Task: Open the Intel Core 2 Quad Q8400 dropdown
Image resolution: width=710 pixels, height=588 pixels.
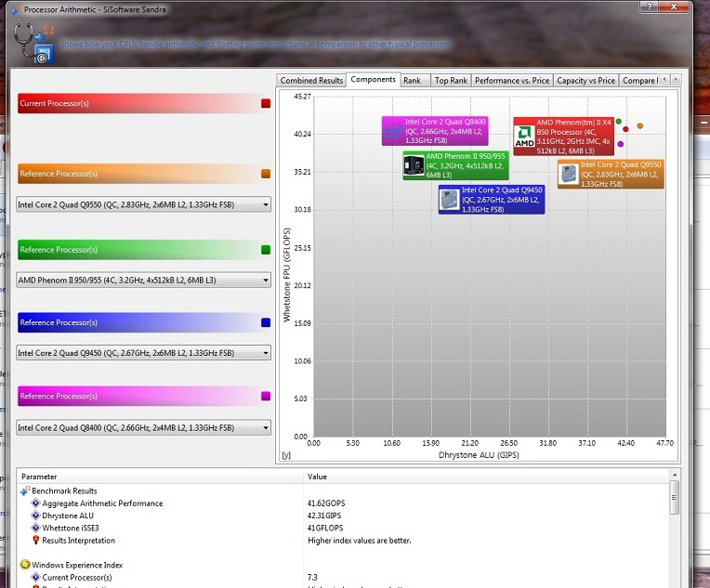Action: click(x=266, y=427)
